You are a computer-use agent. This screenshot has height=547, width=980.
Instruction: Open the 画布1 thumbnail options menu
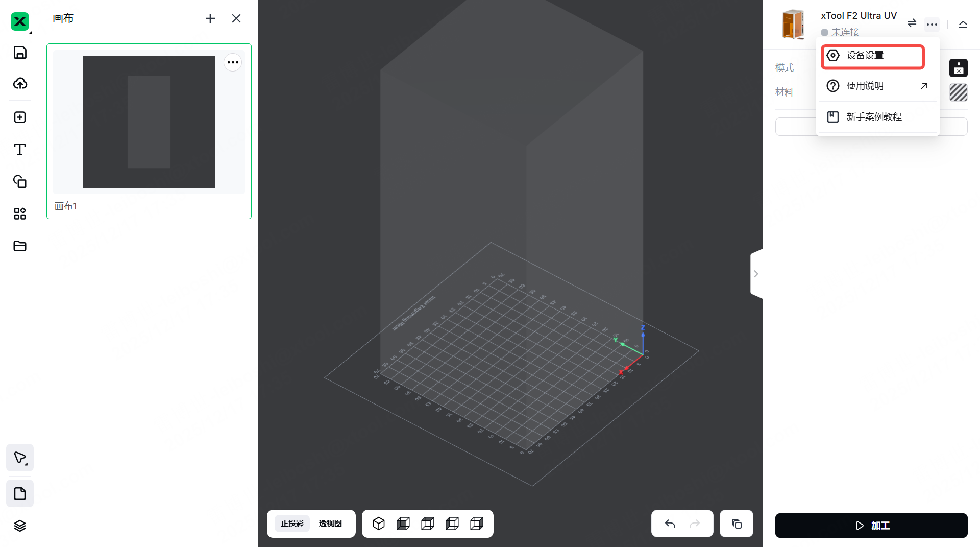[x=233, y=62]
